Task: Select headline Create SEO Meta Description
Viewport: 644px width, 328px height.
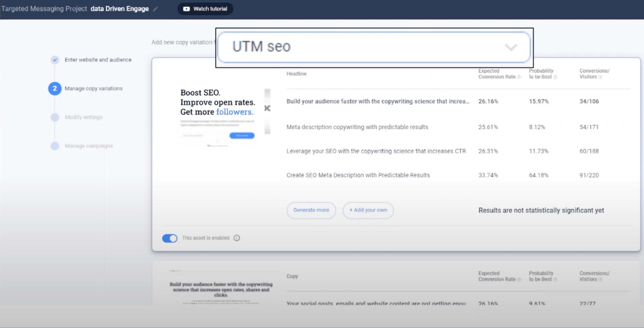Action: tap(358, 175)
